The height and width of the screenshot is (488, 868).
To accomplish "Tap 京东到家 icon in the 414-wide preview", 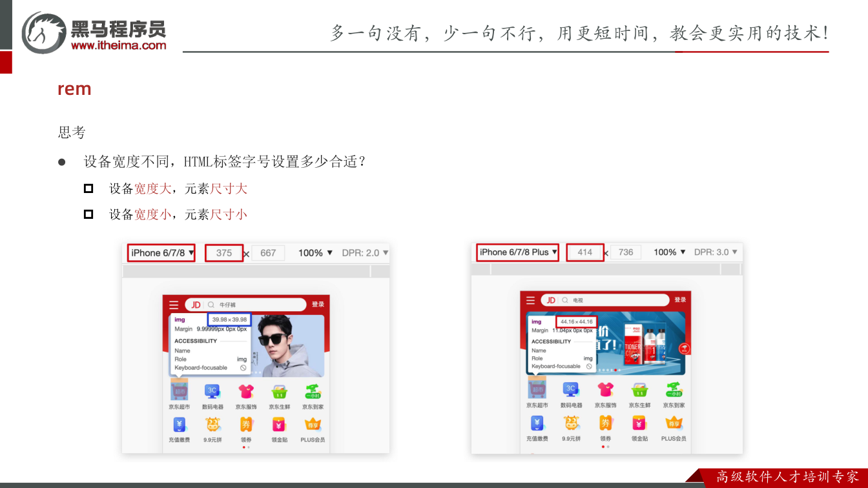I will [x=674, y=389].
